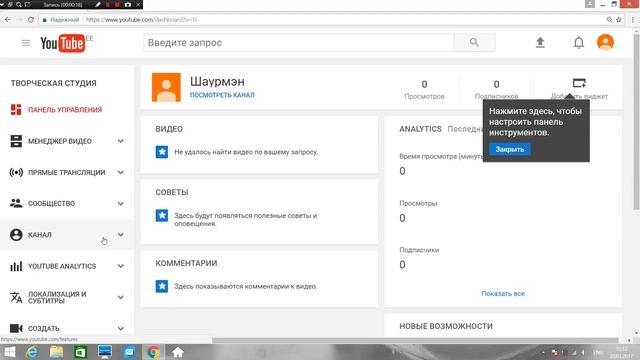Viewport: 640px width, 360px height.
Task: Click the YouTube Analytics bar chart icon
Action: pos(16,266)
